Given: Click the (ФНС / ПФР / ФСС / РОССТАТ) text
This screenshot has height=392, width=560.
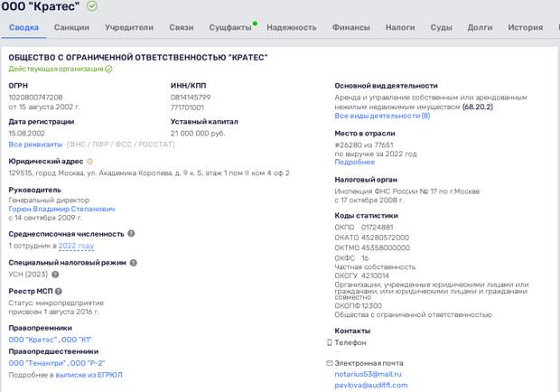Looking at the screenshot, I should [121, 145].
